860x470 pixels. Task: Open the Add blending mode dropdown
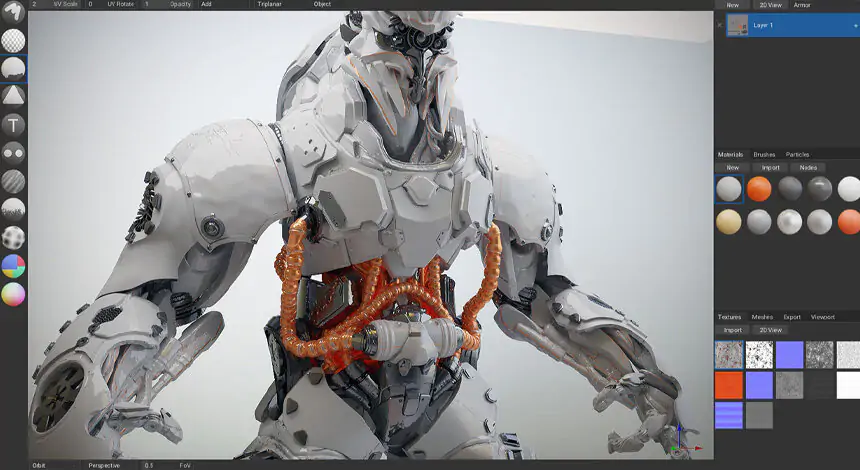(207, 4)
